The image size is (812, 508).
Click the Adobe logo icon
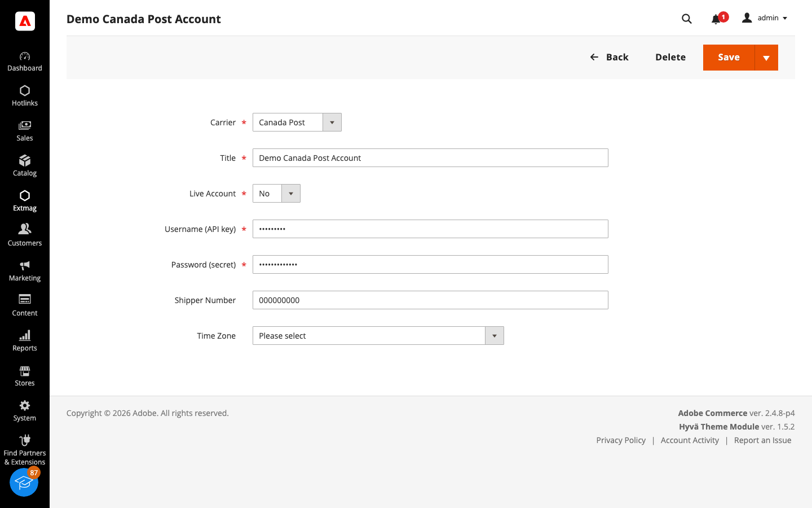pyautogui.click(x=25, y=21)
